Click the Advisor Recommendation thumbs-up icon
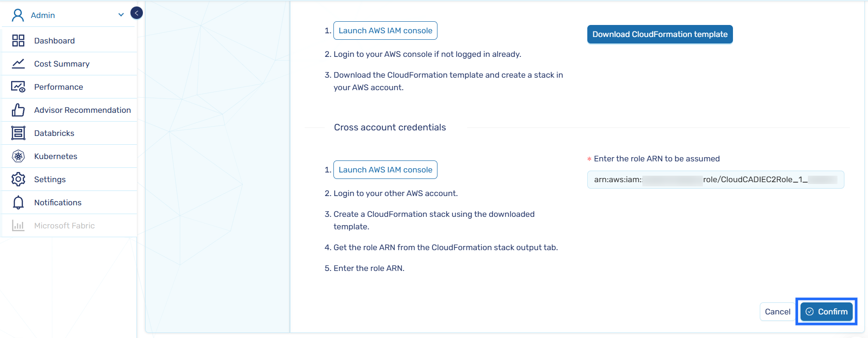 click(18, 110)
